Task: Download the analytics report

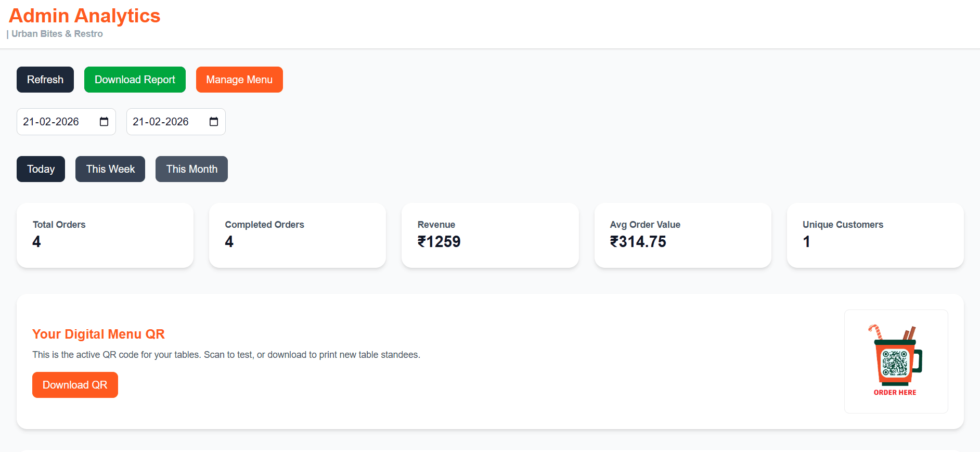Action: [x=135, y=79]
